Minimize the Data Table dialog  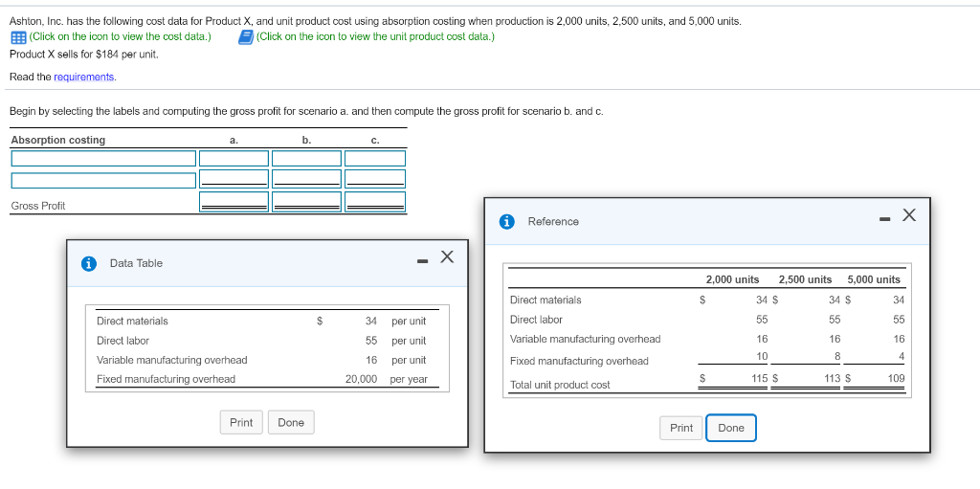pyautogui.click(x=422, y=261)
